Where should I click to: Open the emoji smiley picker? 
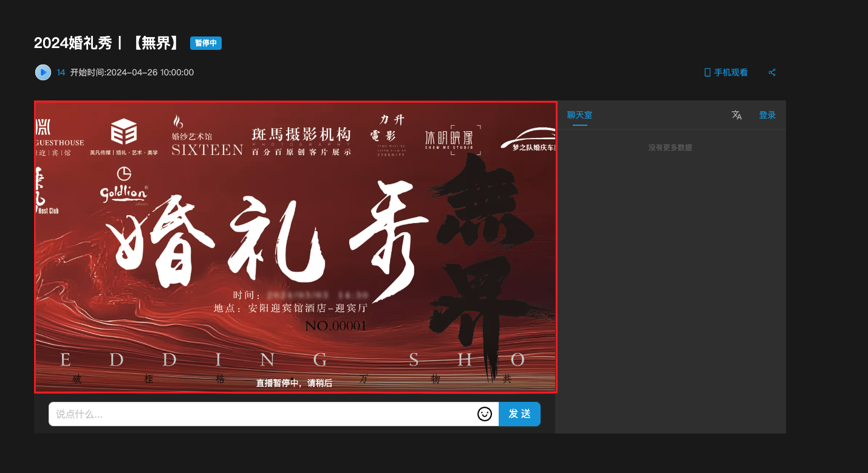(x=484, y=414)
